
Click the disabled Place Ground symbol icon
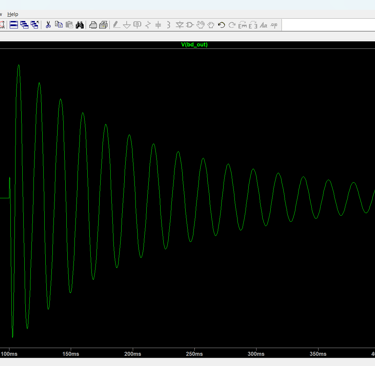(x=127, y=25)
